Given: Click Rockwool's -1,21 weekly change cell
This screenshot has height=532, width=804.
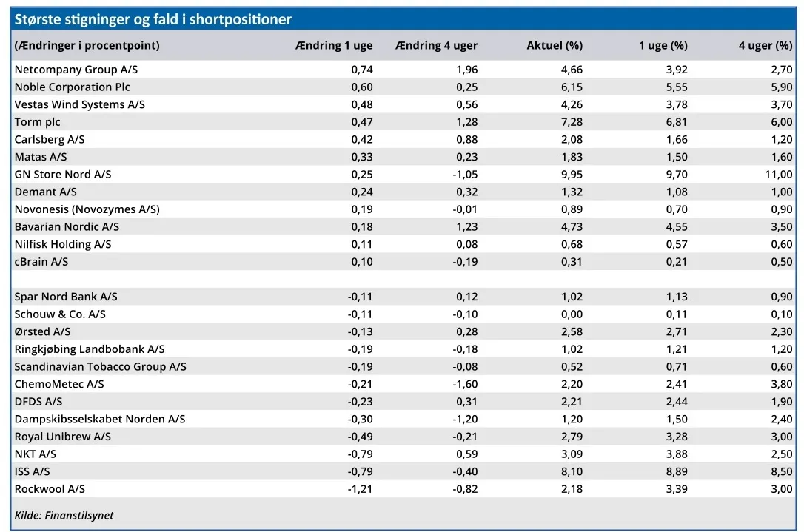Looking at the screenshot, I should point(361,489).
